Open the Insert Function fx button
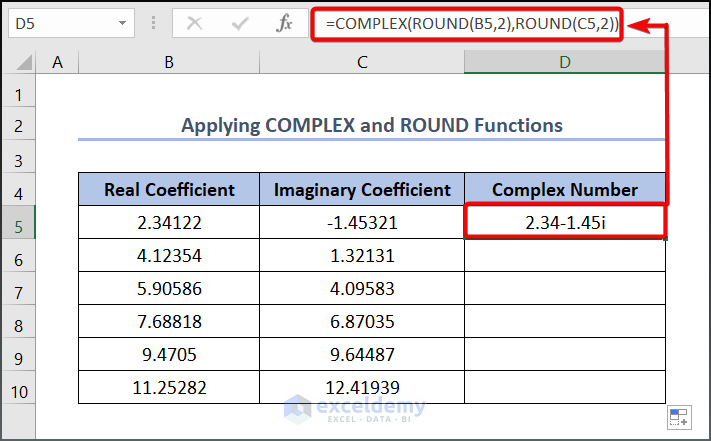The width and height of the screenshot is (711, 441). point(284,23)
